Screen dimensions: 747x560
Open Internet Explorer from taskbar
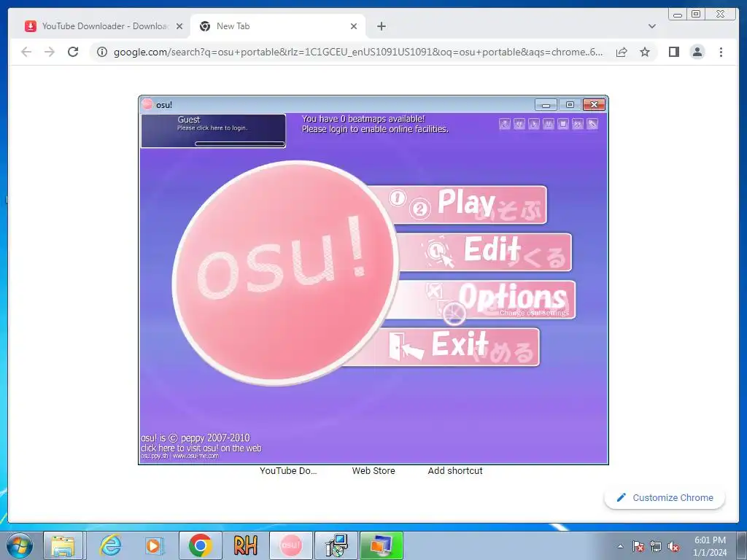pos(111,545)
